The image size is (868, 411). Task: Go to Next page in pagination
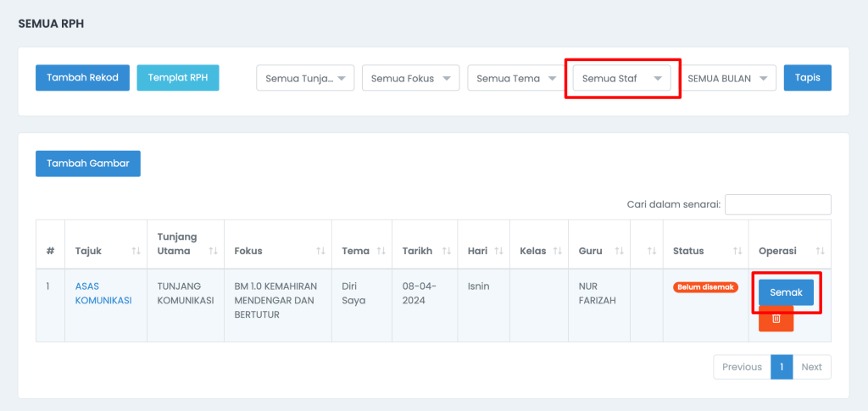coord(811,367)
